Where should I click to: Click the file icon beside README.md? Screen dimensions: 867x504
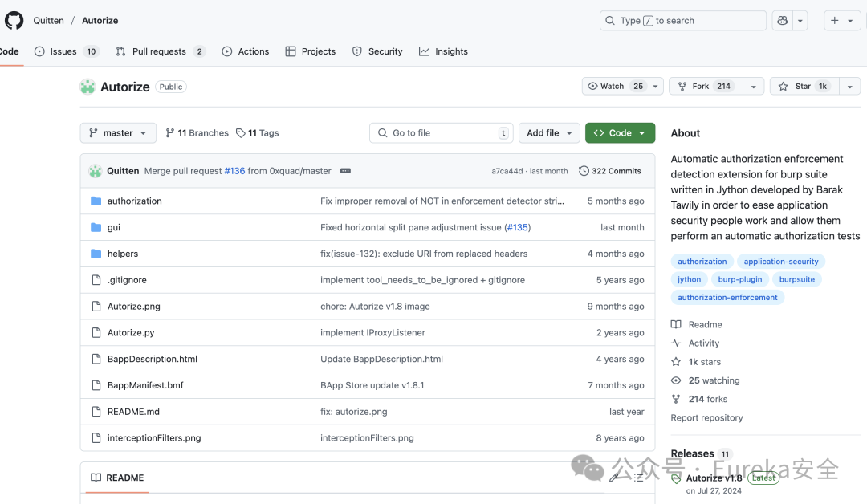click(96, 412)
